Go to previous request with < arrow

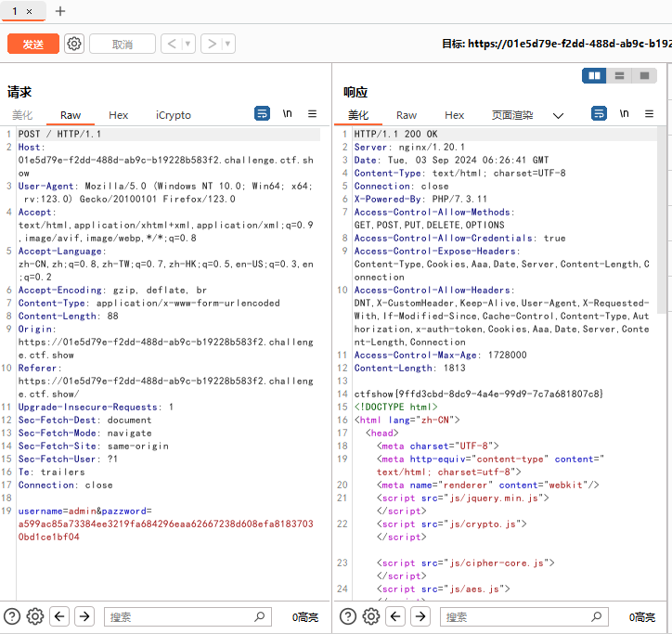[x=172, y=44]
